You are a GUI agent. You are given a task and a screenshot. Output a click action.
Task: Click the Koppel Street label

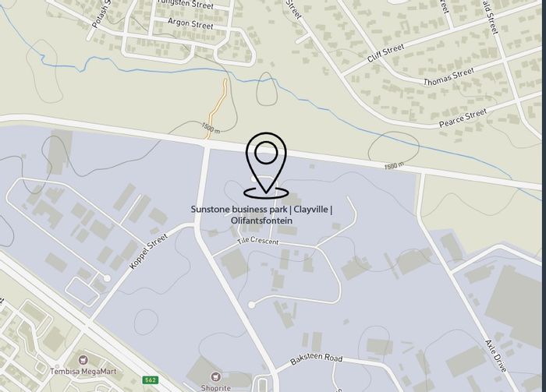click(148, 251)
